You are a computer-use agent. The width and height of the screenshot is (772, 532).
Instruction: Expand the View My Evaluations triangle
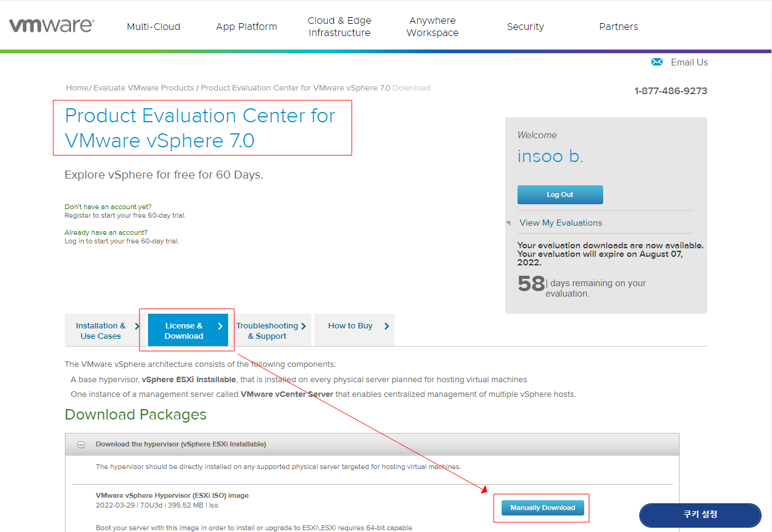pos(508,223)
